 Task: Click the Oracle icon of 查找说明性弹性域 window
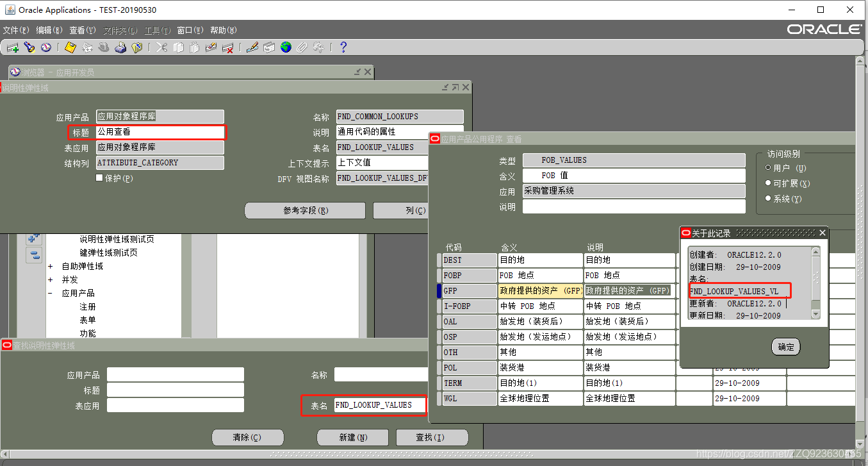pos(7,345)
